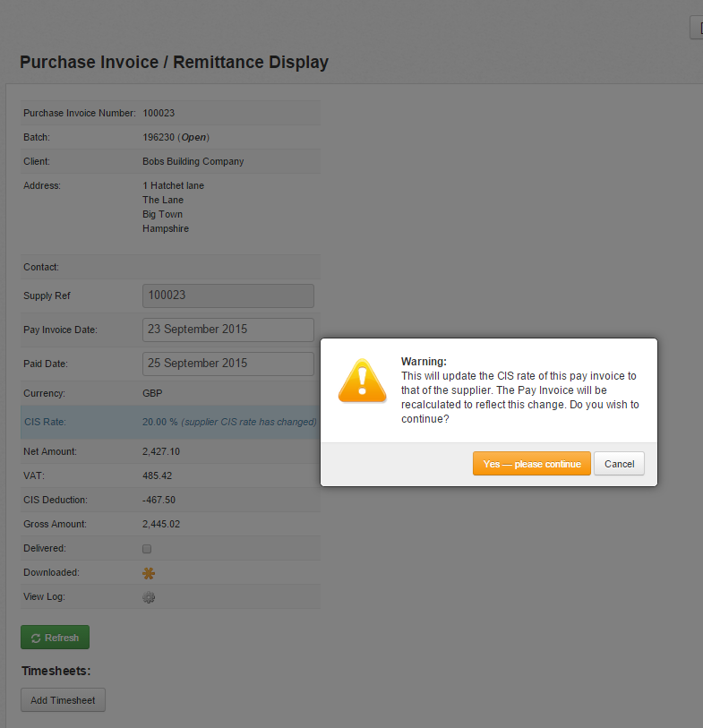
Task: Click the Gross Amount value 2,445.02
Action: click(161, 524)
